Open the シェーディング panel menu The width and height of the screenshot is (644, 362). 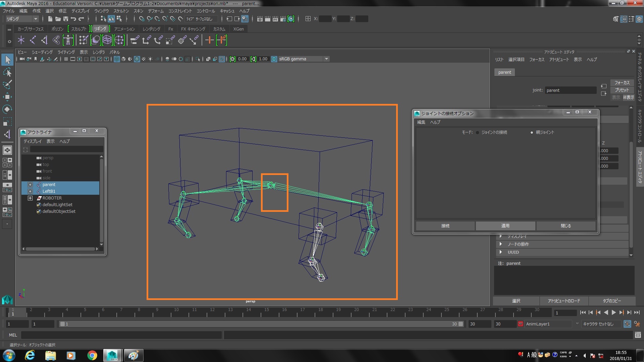coord(42,52)
